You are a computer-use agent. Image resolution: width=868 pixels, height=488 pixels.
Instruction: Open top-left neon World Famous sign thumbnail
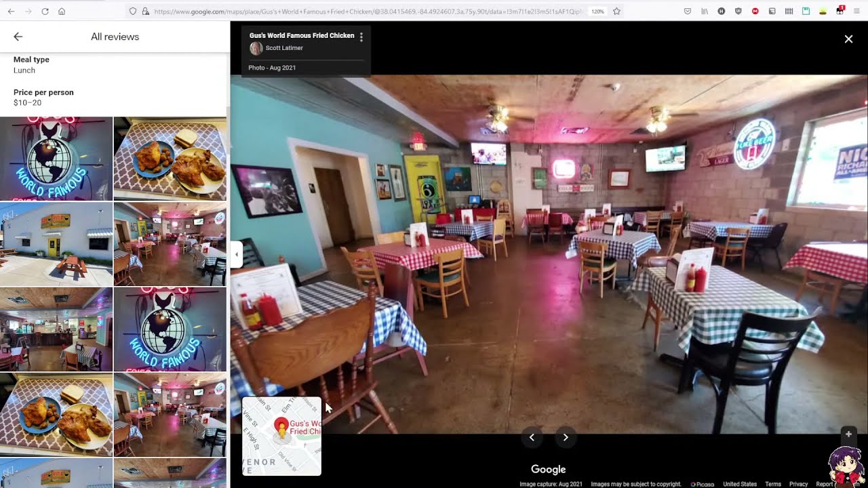(x=56, y=159)
